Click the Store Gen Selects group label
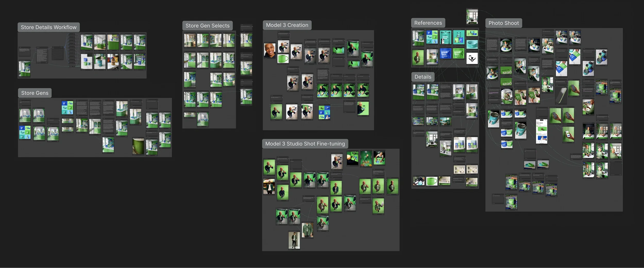The width and height of the screenshot is (644, 268). [207, 26]
